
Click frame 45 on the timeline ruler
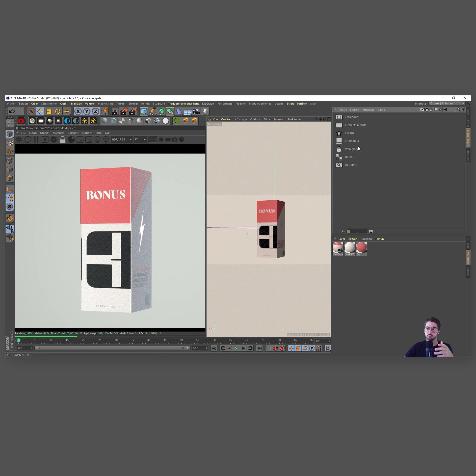click(x=165, y=340)
